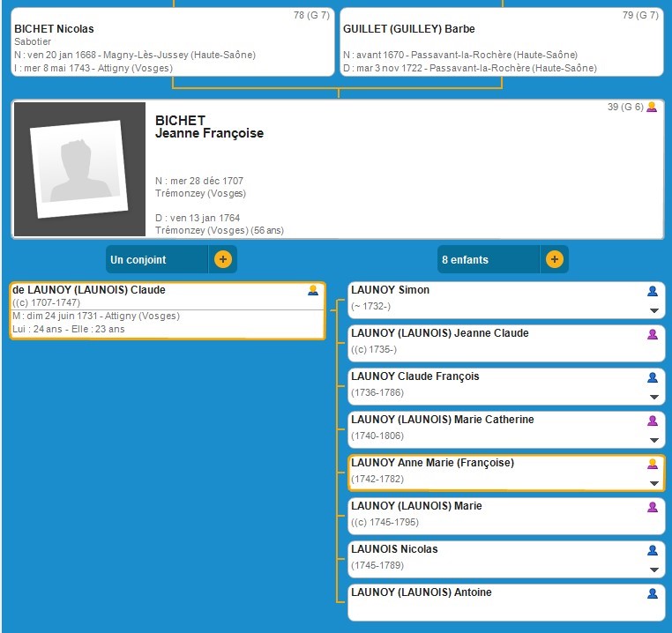
Task: Click the plus icon beside 8 enfants
Action: pos(554,260)
